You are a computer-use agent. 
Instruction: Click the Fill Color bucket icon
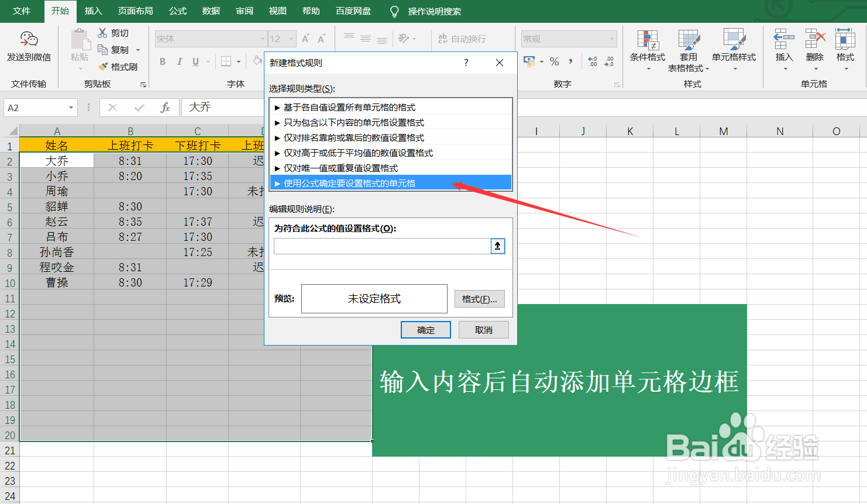pyautogui.click(x=258, y=61)
